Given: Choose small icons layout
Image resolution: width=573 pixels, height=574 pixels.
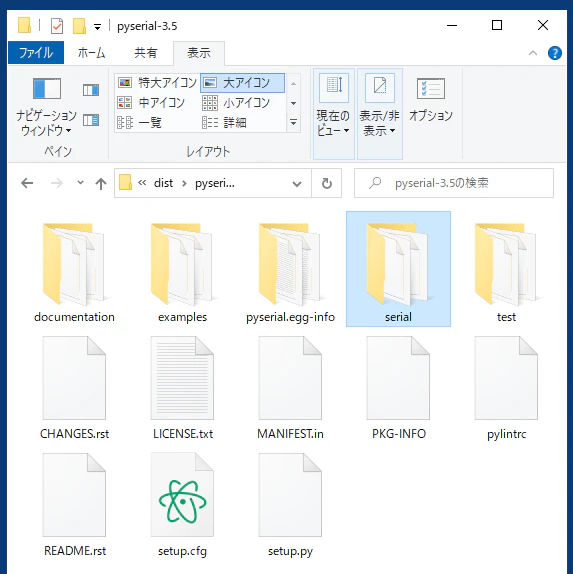Looking at the screenshot, I should [x=236, y=103].
